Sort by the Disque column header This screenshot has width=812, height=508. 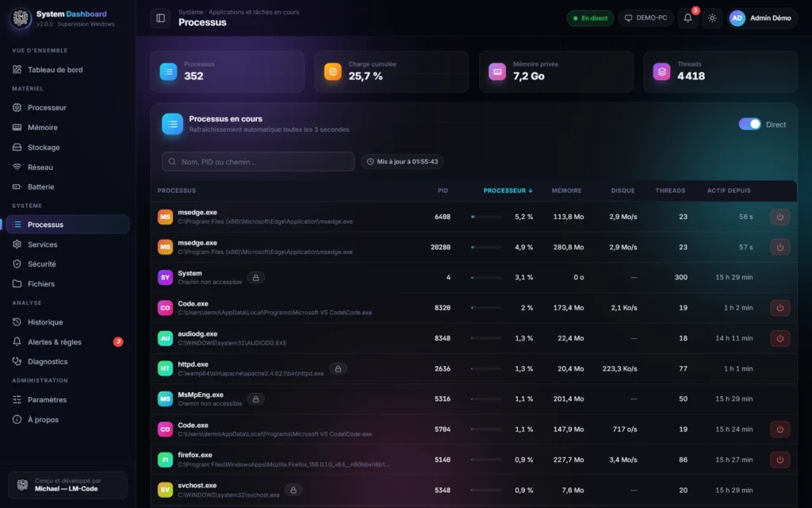click(622, 190)
